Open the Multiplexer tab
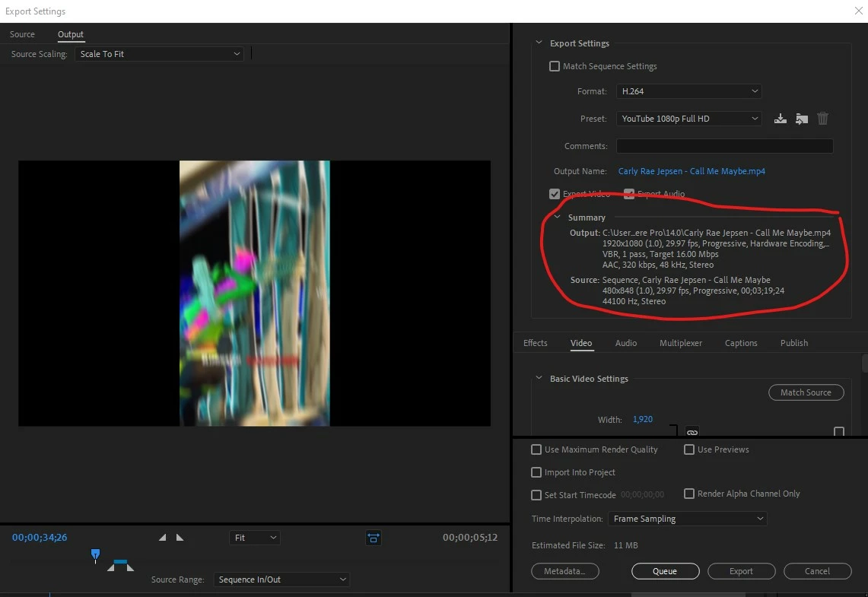Viewport: 868px width, 597px height. click(x=680, y=343)
